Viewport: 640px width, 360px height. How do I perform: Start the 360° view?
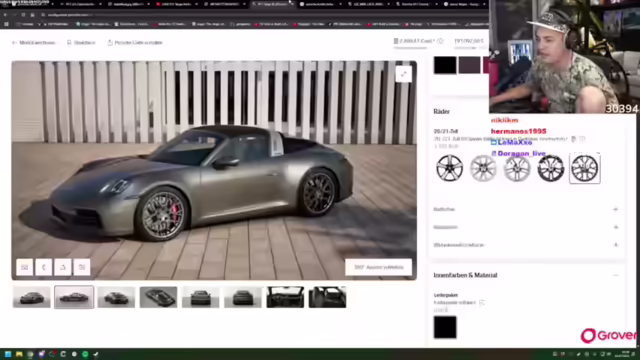click(378, 267)
